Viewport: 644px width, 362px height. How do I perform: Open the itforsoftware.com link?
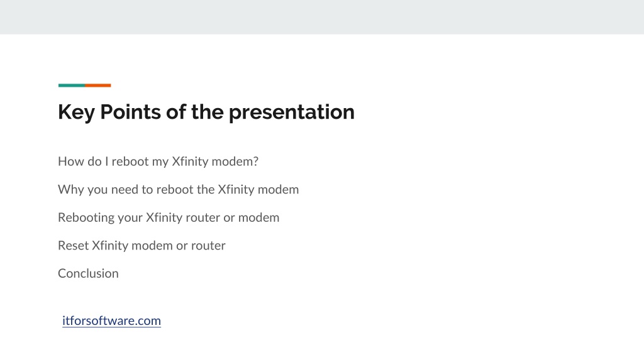(x=111, y=321)
